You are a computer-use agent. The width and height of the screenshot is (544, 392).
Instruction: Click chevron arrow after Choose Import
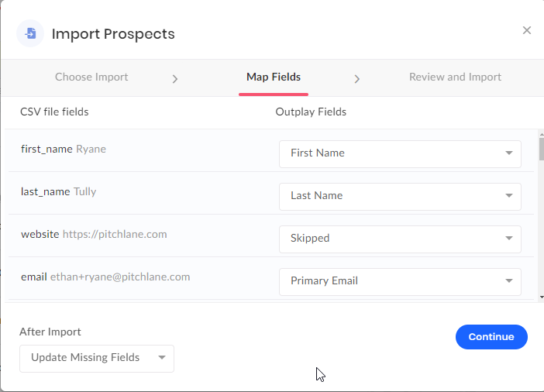175,79
